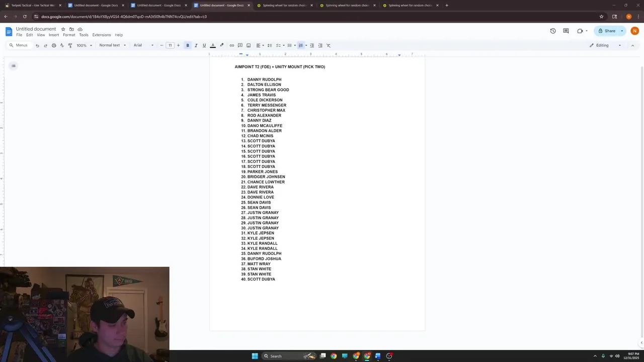Viewport: 644px width, 362px height.
Task: Open the Arial font dropdown
Action: (x=143, y=45)
